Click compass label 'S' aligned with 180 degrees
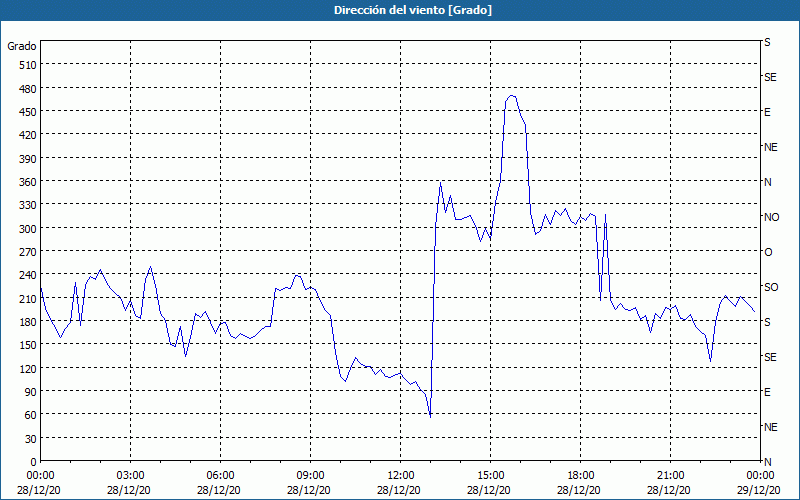The image size is (800, 500). coord(767,322)
